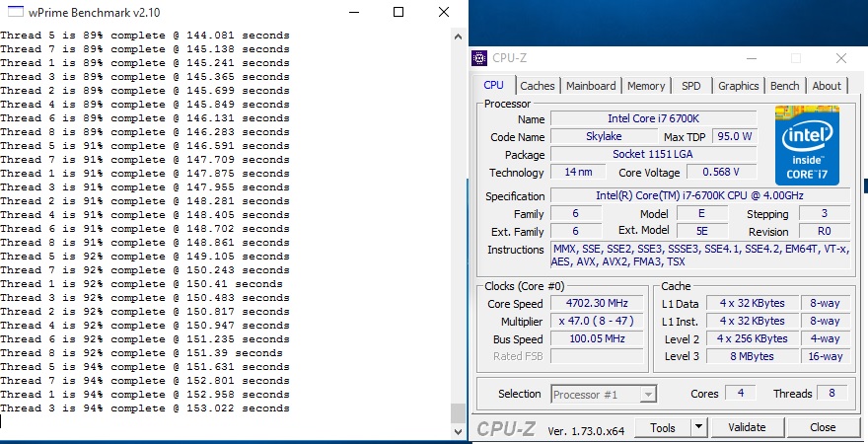Click the wPrime vertical scrollbar thumb
The image size is (868, 444).
458,413
